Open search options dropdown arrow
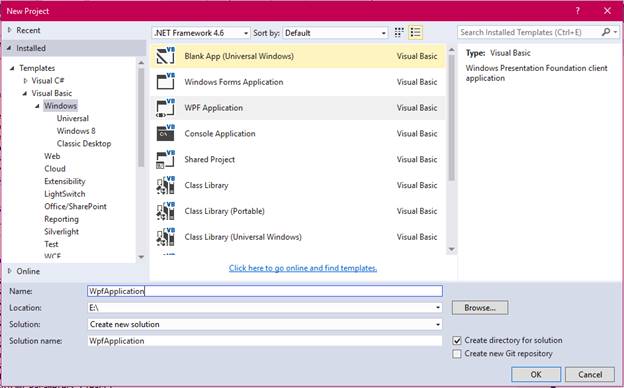Image resolution: width=624 pixels, height=388 pixels. tap(615, 32)
